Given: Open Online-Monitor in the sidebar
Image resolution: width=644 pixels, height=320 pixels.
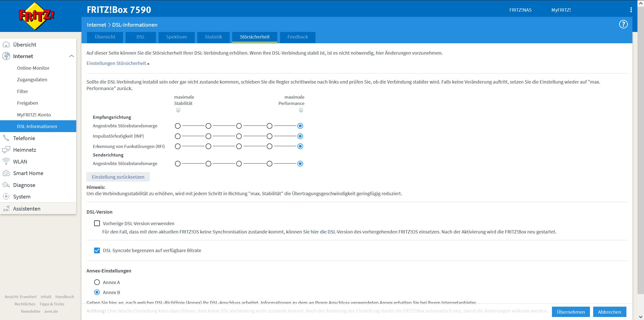Looking at the screenshot, I should point(33,68).
